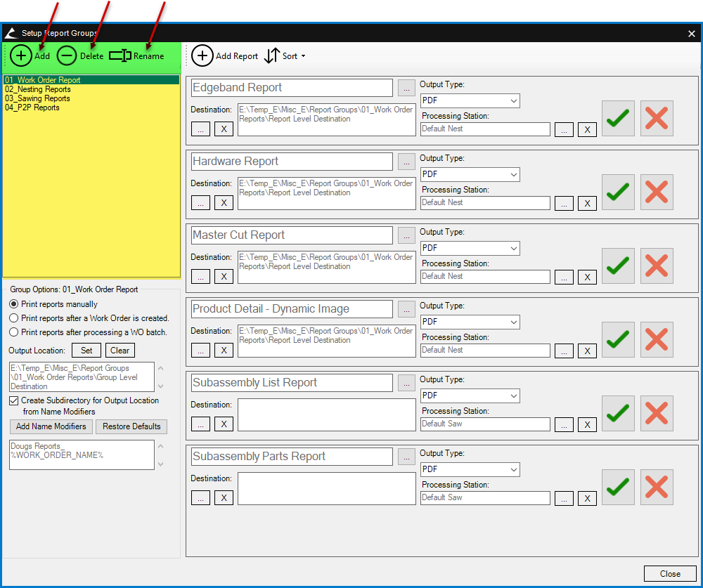The width and height of the screenshot is (703, 588).
Task: Click red X for Subassembly Parts Report
Action: pos(657,487)
